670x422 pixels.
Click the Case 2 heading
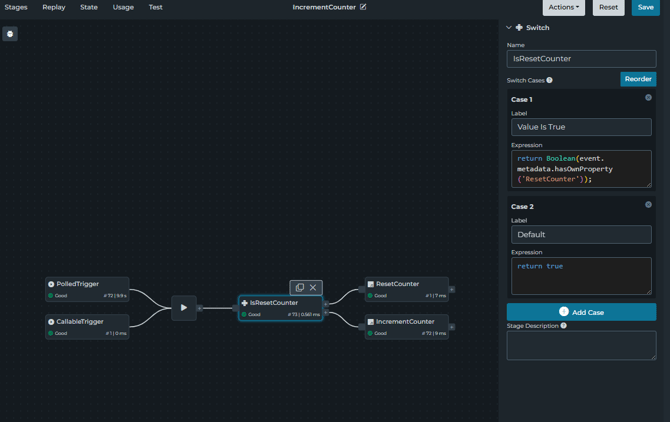click(x=522, y=207)
